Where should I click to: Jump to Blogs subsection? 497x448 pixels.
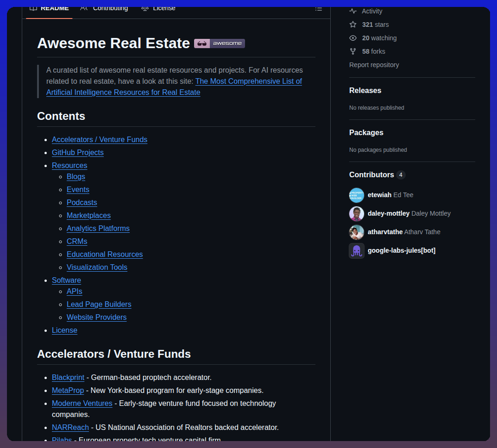click(x=76, y=177)
